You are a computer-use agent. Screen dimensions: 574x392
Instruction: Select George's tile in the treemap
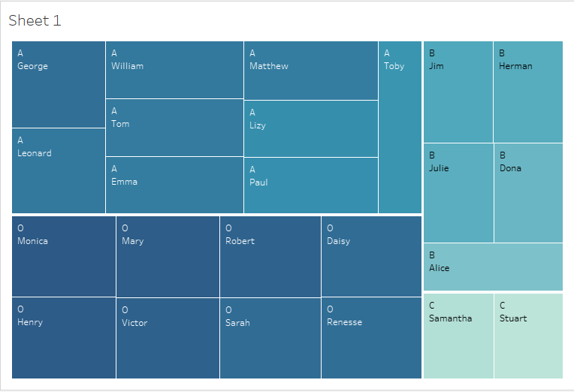point(59,84)
